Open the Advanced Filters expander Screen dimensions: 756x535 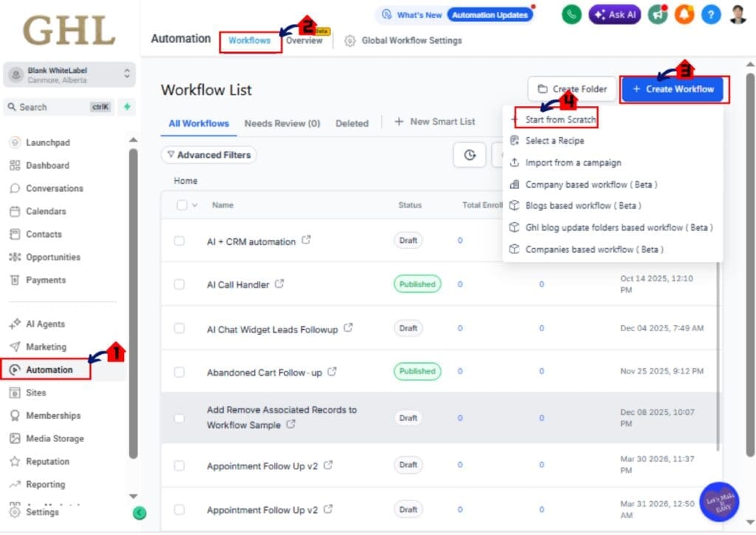(x=209, y=155)
